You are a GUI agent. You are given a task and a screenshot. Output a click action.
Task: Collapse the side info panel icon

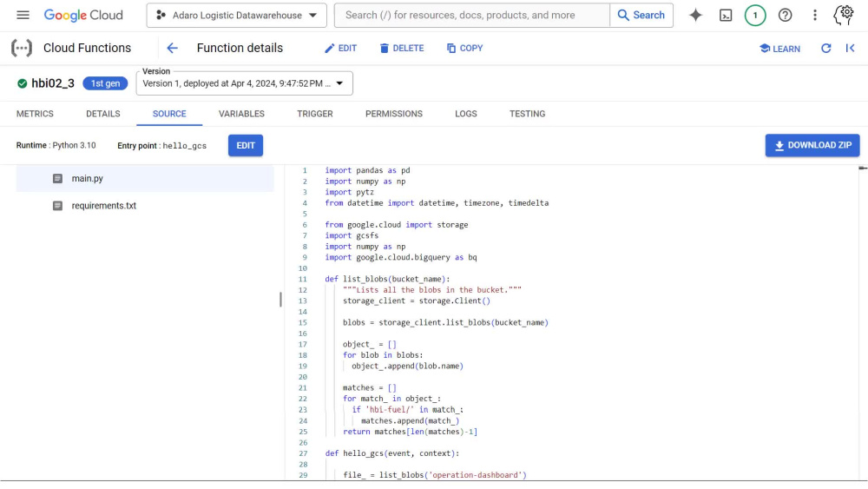coord(851,48)
